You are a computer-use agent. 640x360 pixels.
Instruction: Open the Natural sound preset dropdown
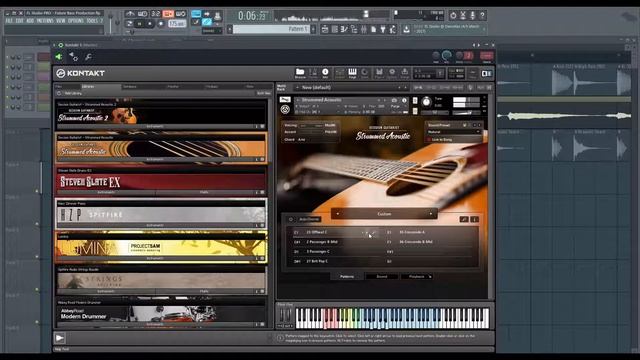click(454, 132)
